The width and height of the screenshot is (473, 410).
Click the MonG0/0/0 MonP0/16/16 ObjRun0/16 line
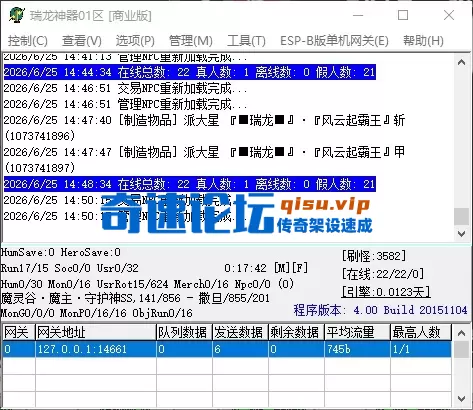(97, 313)
